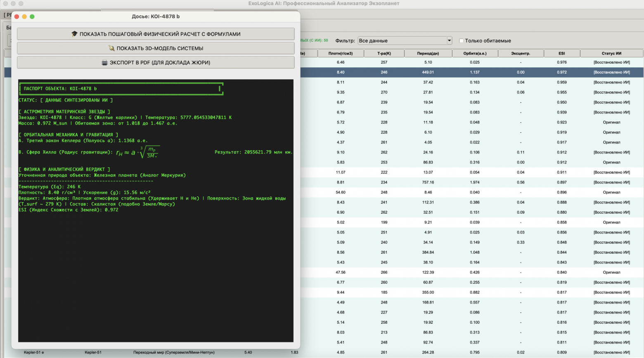Close the KOI-4878 b dossier window
The width and height of the screenshot is (644, 358).
click(17, 16)
